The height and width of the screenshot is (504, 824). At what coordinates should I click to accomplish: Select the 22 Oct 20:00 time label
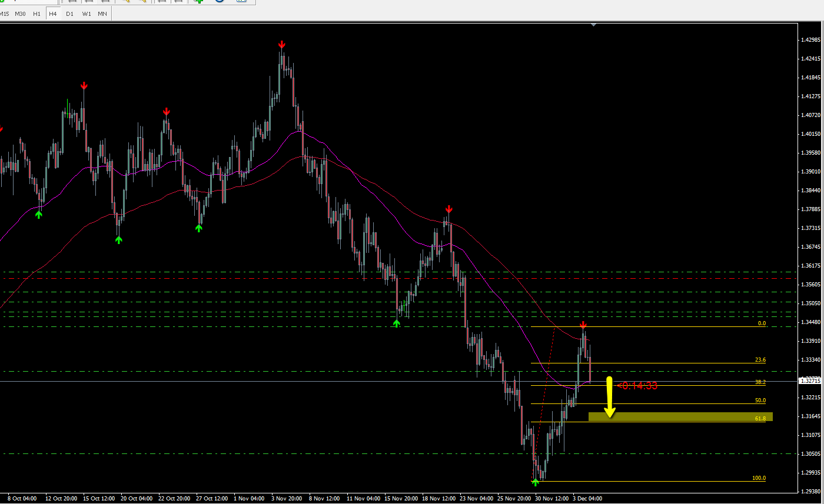tap(174, 499)
